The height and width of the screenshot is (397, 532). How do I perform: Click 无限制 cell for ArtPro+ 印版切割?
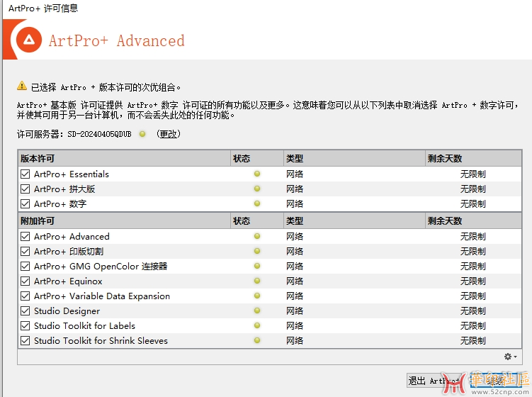pyautogui.click(x=473, y=252)
